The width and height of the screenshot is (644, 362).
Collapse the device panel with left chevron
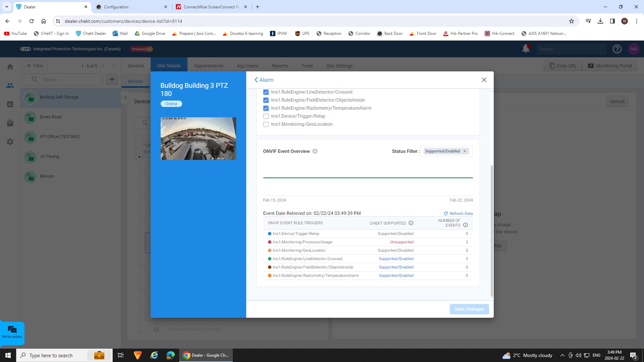(x=126, y=98)
